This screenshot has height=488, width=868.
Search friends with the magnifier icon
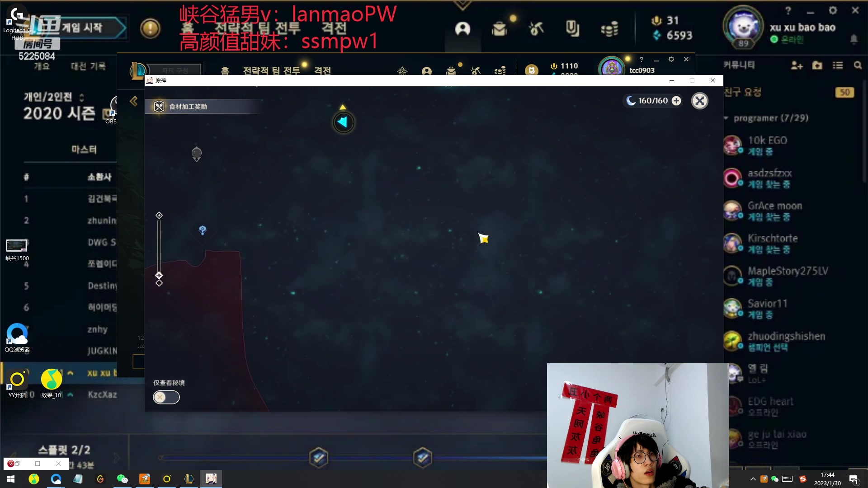point(858,66)
